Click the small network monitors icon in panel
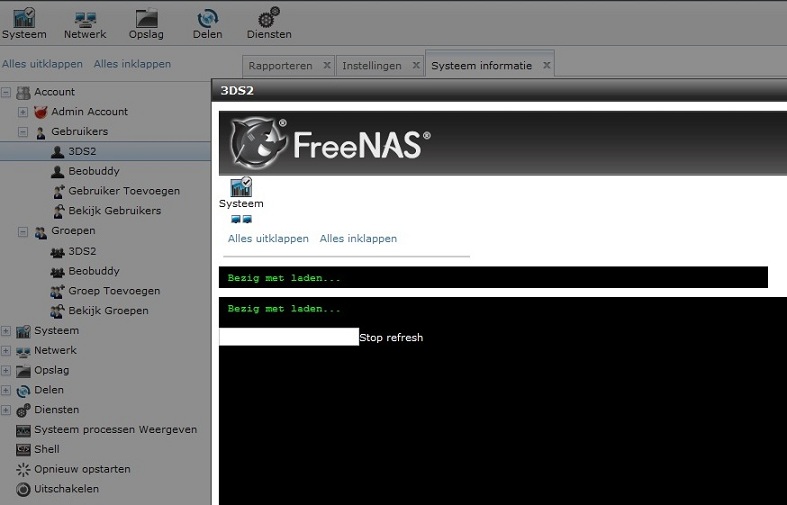787x505 pixels. (x=241, y=219)
